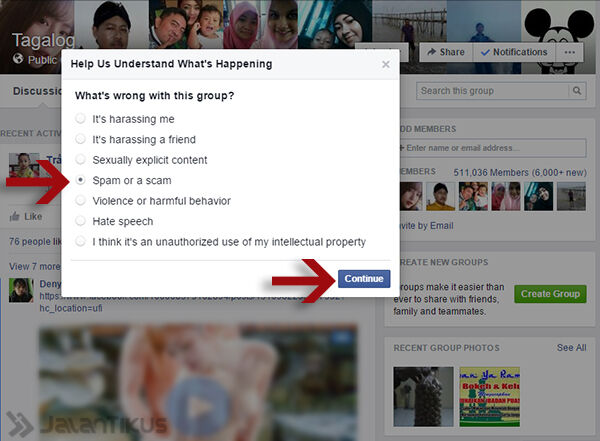Image resolution: width=600 pixels, height=441 pixels.
Task: Click the beach pier member avatar
Action: [571, 196]
